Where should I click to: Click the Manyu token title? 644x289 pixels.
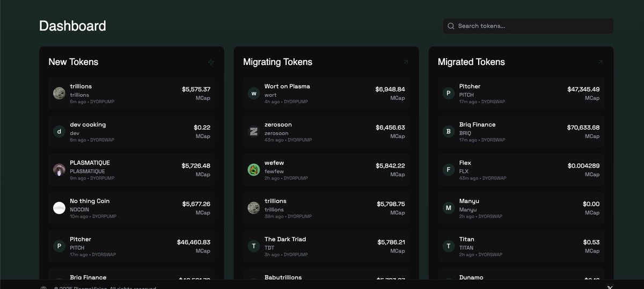click(470, 201)
